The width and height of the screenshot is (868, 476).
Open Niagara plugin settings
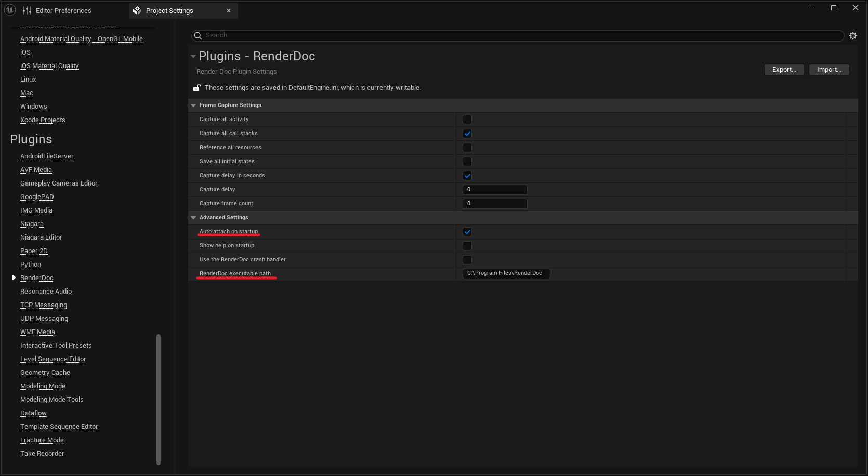(x=32, y=224)
